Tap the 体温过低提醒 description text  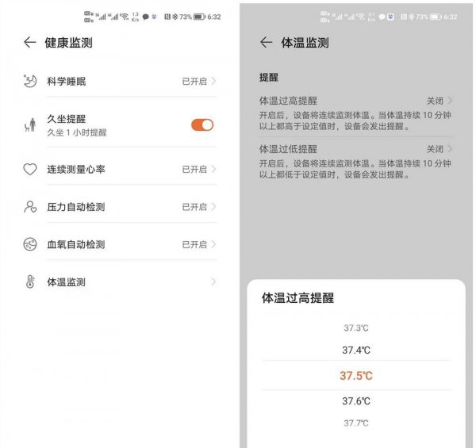[x=355, y=169]
